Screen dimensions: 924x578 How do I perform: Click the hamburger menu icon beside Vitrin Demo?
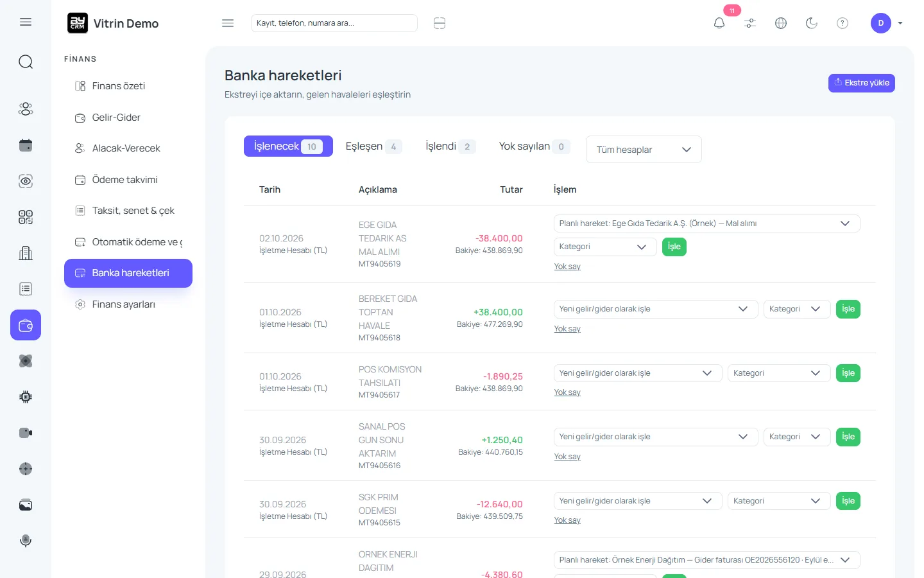228,23
